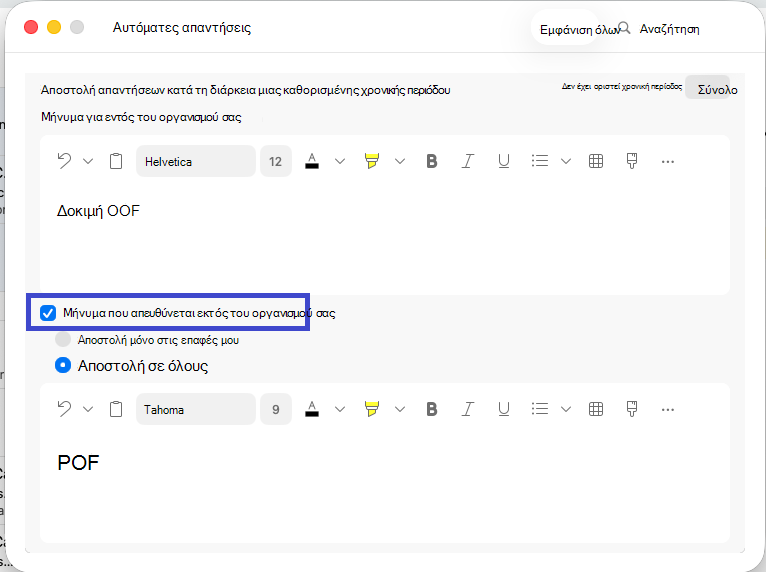Open more options in the Helvetica toolbar
This screenshot has width=766, height=572.
668,161
